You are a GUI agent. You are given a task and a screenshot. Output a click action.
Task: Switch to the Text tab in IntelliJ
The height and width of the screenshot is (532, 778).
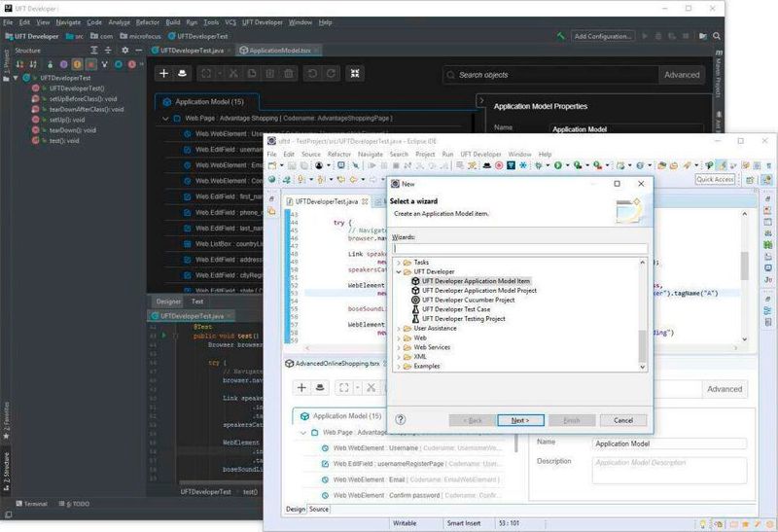pos(197,301)
